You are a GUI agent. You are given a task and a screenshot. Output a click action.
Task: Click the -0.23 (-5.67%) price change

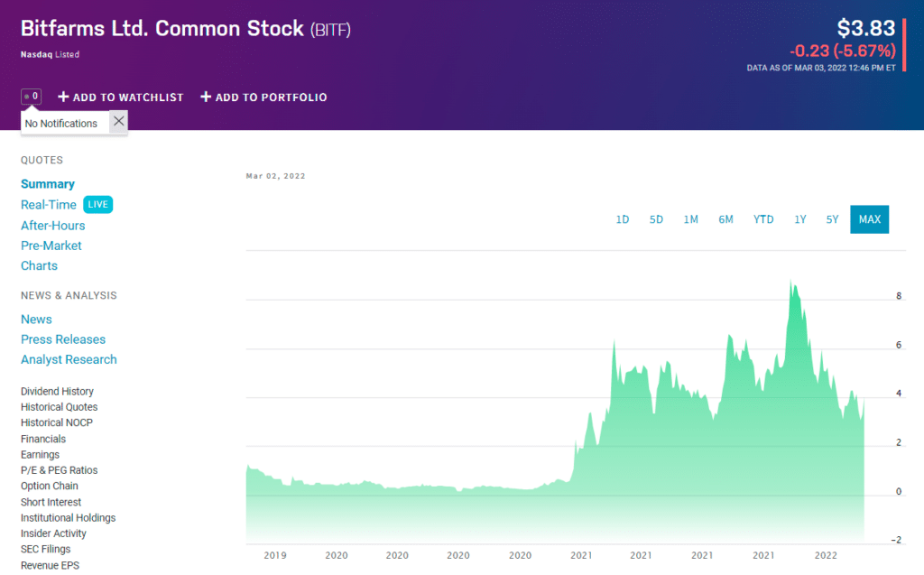coord(843,51)
